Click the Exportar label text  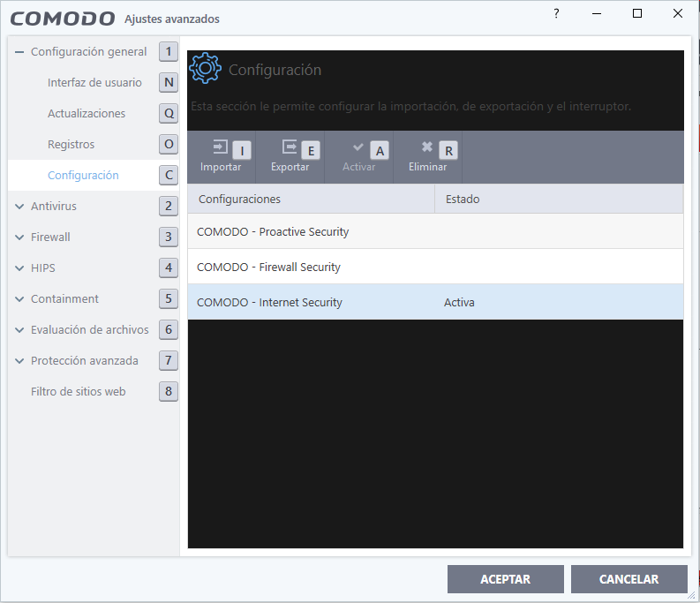[x=290, y=167]
